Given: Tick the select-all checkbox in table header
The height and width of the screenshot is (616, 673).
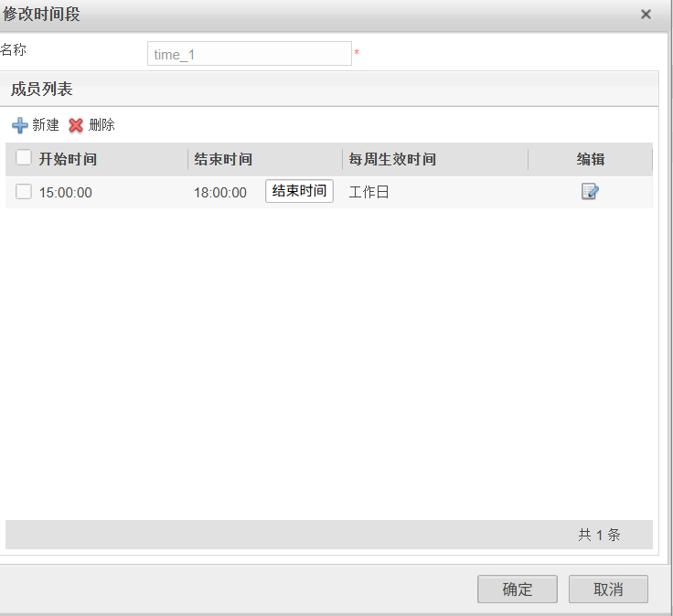Looking at the screenshot, I should (24, 157).
